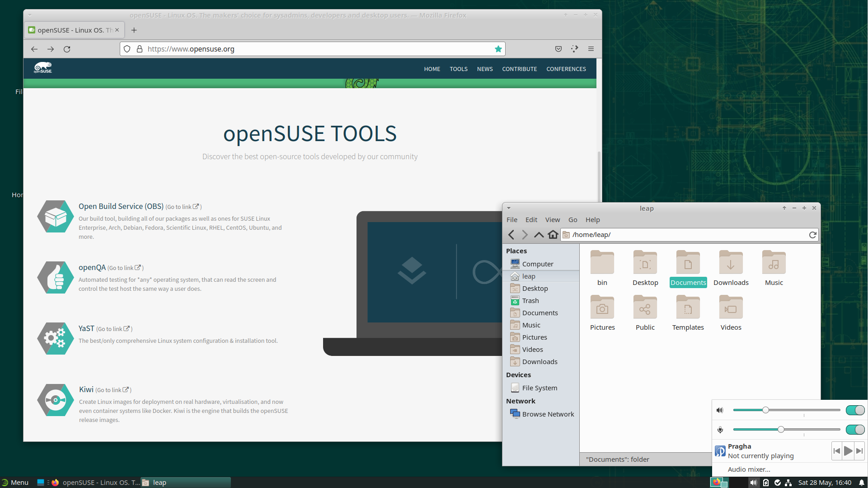Click the CONTRIBUTE navigation link
868x488 pixels.
519,69
